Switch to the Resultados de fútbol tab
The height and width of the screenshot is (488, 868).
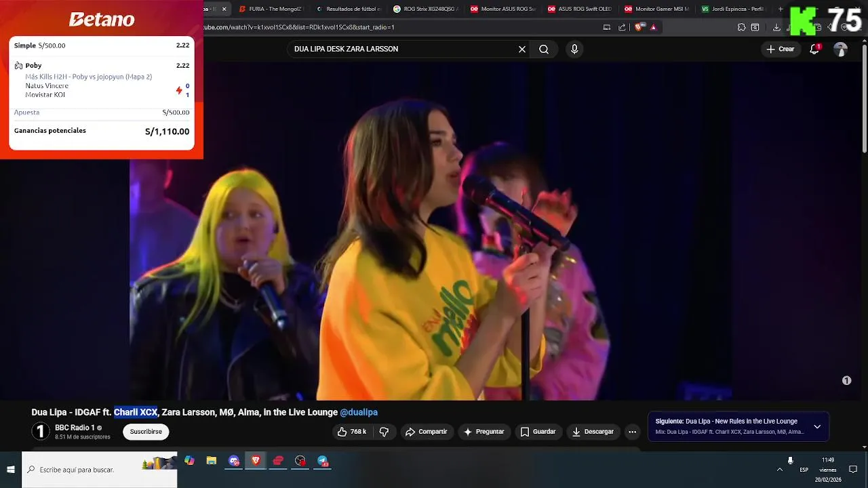point(349,9)
